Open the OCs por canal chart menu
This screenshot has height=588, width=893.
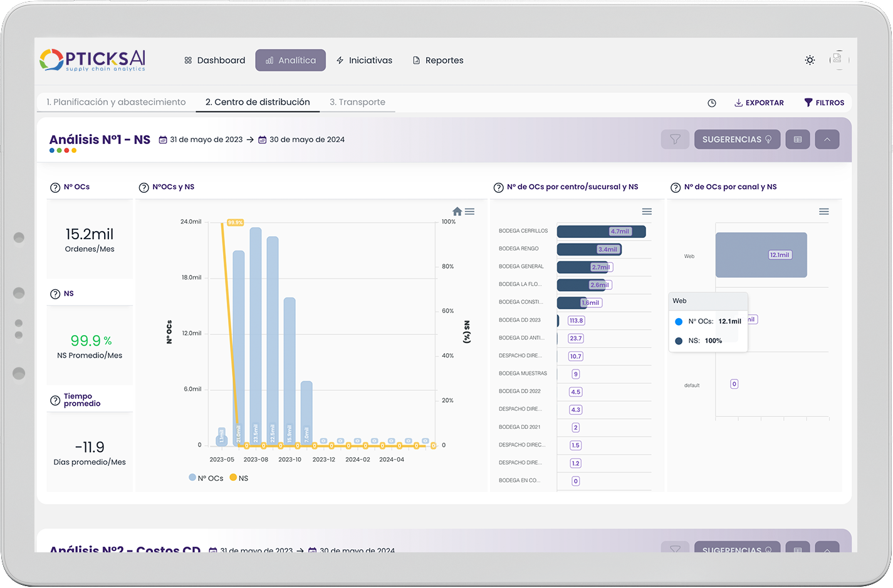[x=824, y=212]
